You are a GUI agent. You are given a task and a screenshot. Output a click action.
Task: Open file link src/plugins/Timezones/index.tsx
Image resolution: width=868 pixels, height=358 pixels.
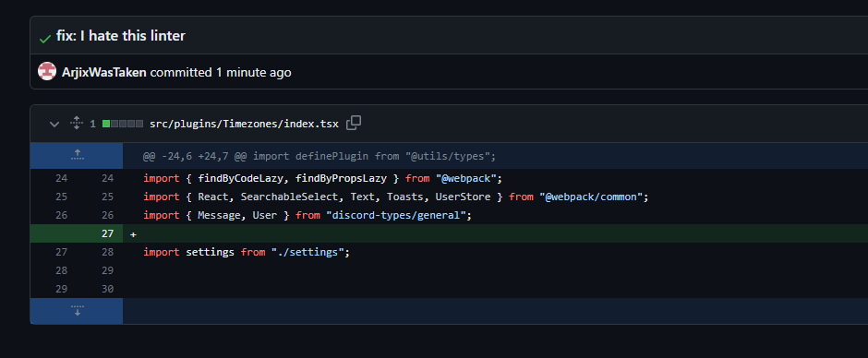(244, 124)
